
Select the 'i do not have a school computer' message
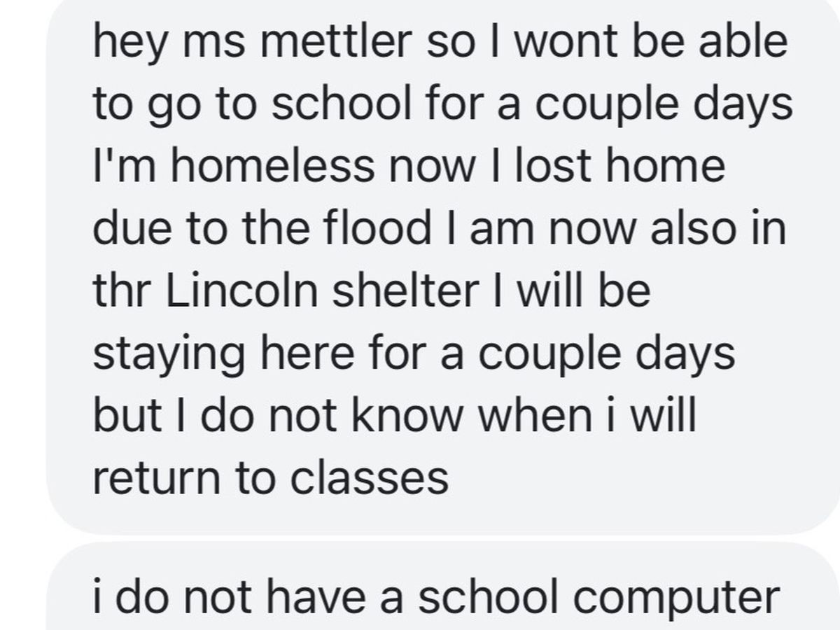click(435, 596)
